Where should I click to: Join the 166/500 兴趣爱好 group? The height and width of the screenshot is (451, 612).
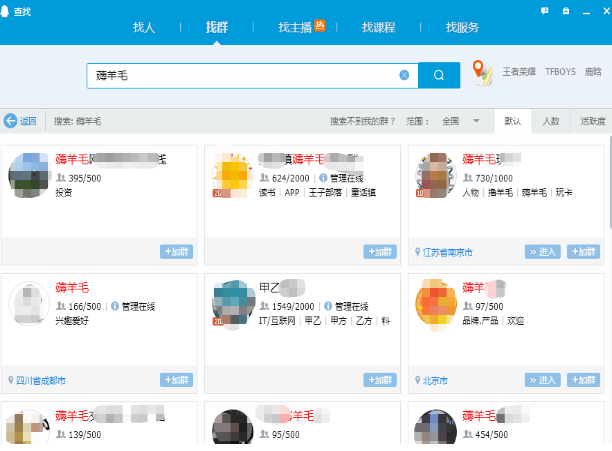pos(176,380)
